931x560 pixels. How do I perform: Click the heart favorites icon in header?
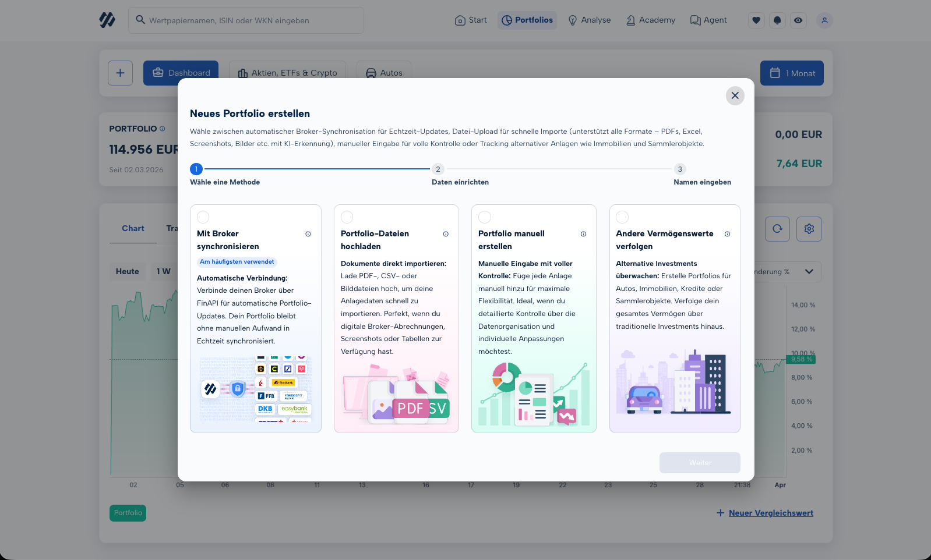click(756, 20)
